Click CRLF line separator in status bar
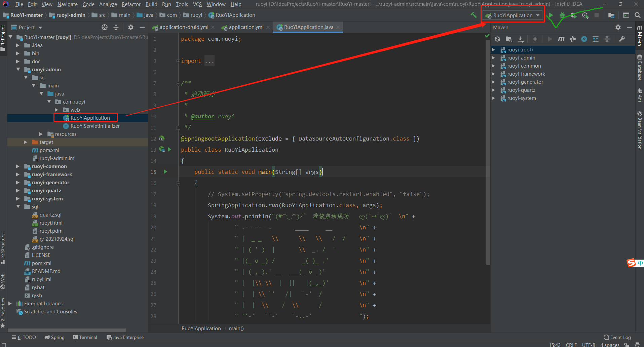 coord(571,345)
